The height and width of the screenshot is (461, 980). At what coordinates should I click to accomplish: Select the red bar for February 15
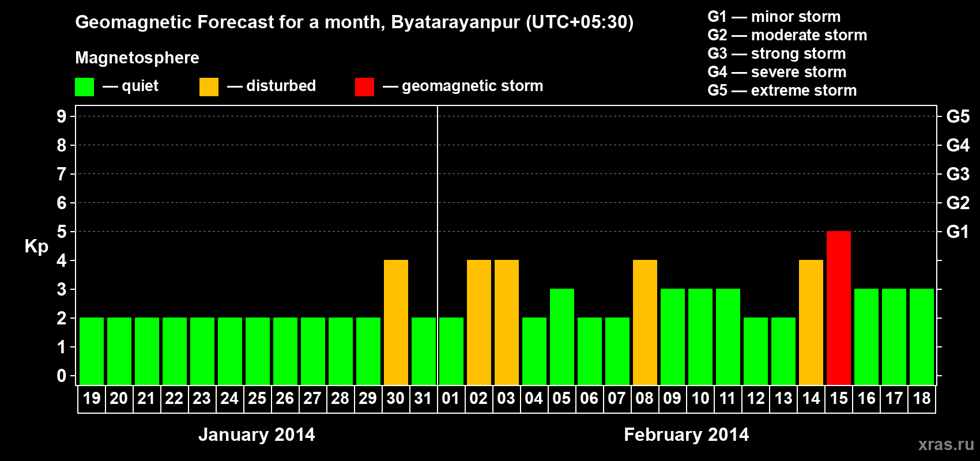coord(839,308)
